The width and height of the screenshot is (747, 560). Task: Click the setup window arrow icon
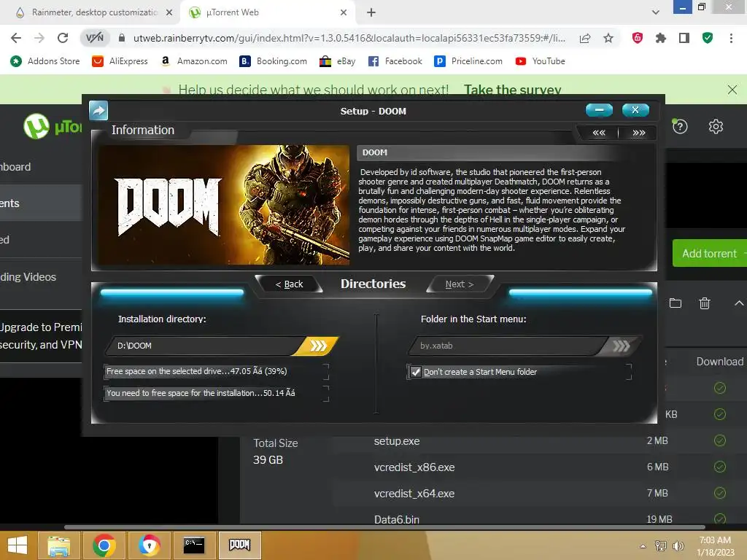[98, 111]
